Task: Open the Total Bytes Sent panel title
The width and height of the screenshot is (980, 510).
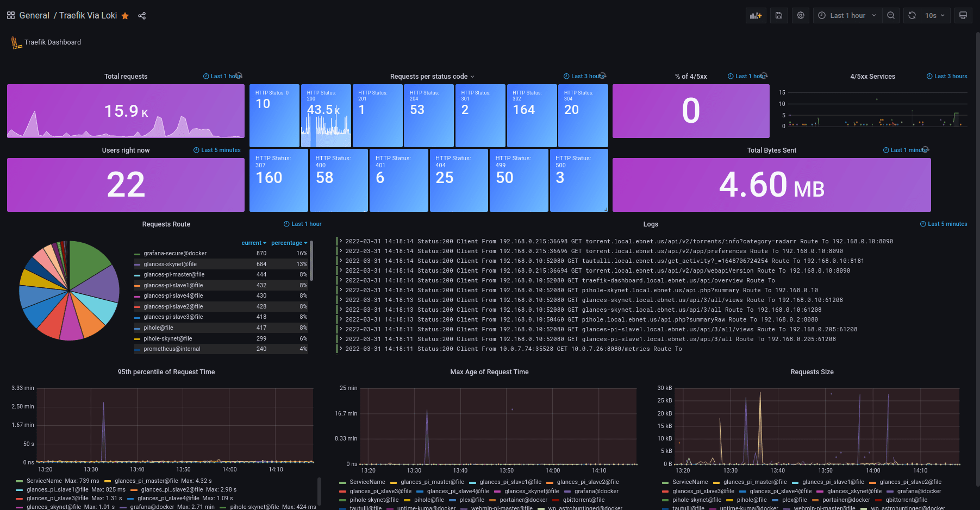Action: point(771,150)
